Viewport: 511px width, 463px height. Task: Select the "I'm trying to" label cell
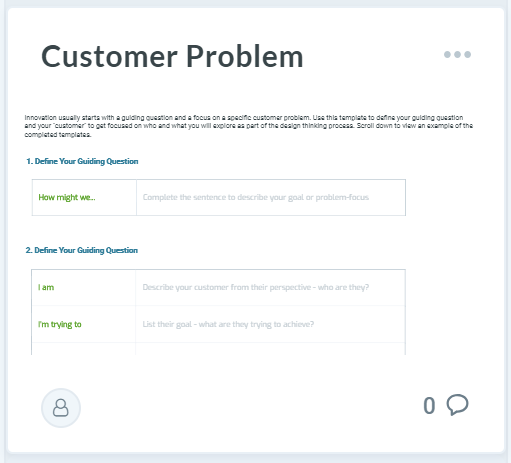pyautogui.click(x=84, y=324)
